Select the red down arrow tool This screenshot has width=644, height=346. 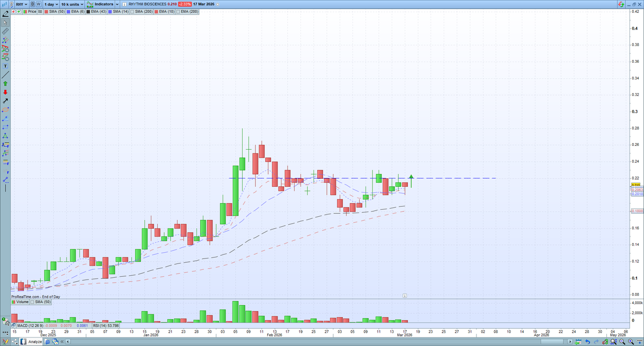5,92
